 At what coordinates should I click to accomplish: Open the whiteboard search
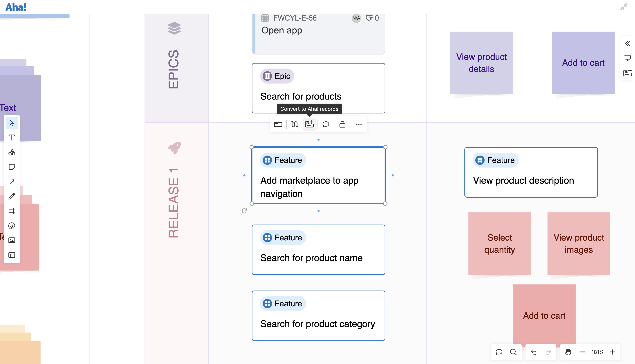point(514,352)
